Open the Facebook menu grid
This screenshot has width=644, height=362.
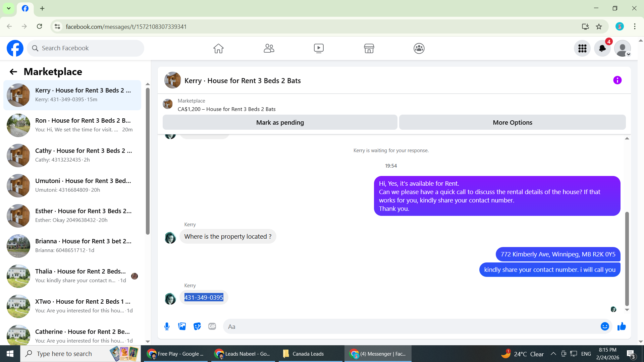(x=582, y=48)
